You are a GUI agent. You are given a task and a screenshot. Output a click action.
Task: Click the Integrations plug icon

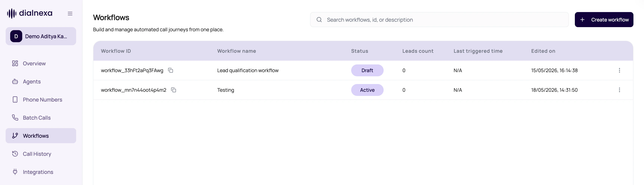[x=15, y=172]
